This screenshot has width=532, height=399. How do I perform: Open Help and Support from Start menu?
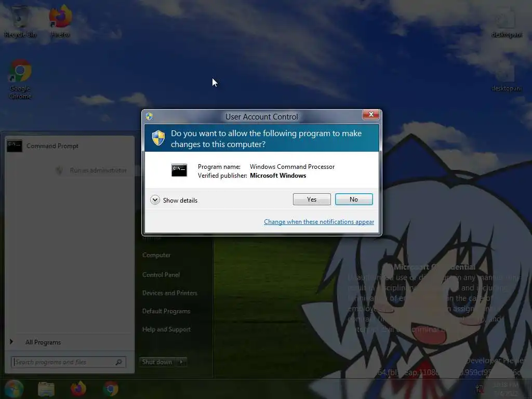coord(166,329)
